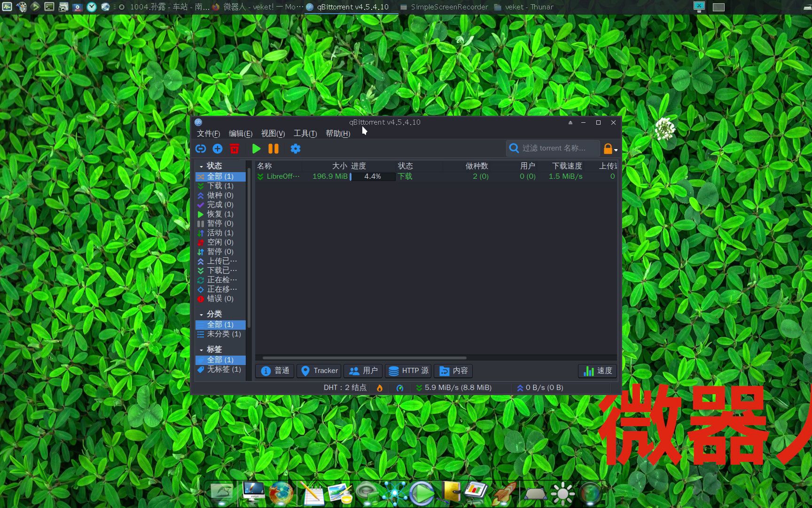This screenshot has width=812, height=508.
Task: Sort by the 下载速度 column header
Action: click(x=560, y=166)
